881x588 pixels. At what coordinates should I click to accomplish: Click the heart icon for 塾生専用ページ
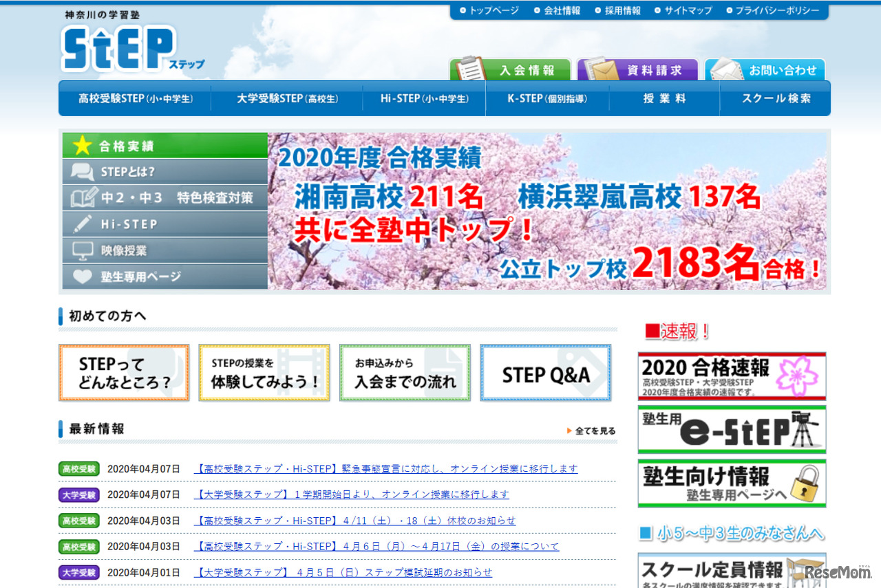[82, 276]
